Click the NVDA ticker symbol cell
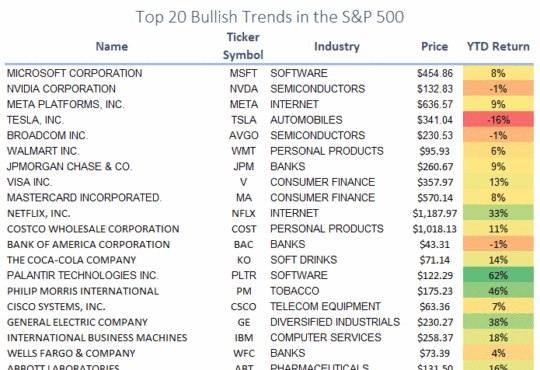Image resolution: width=540 pixels, height=370 pixels. (244, 89)
